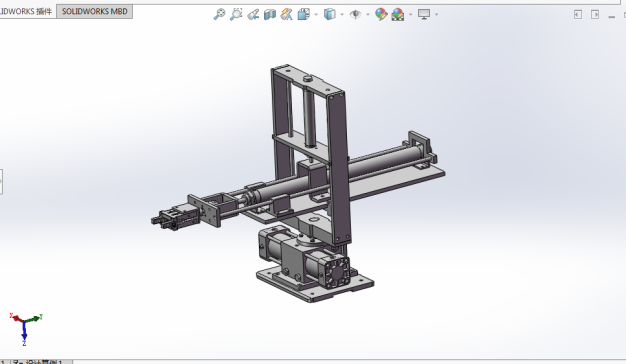Click the coordinate triad X axis

point(16,318)
